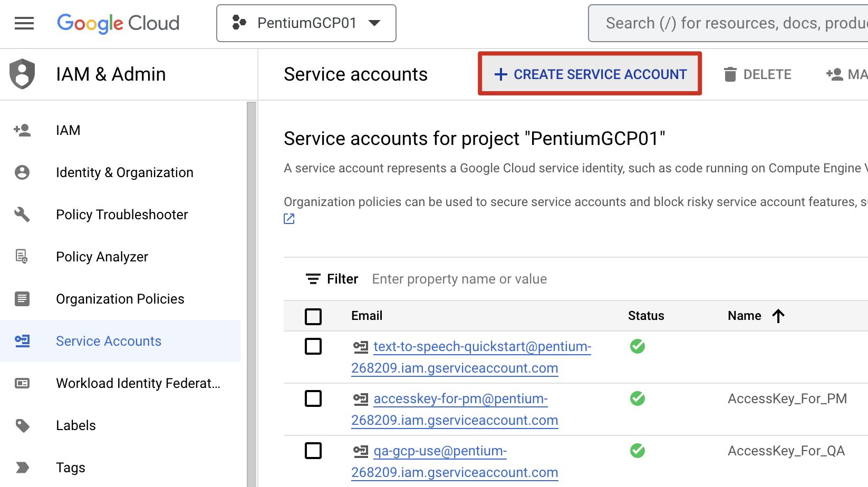Open text-to-speech-quickstart service account link
The height and width of the screenshot is (487, 868).
point(471,357)
